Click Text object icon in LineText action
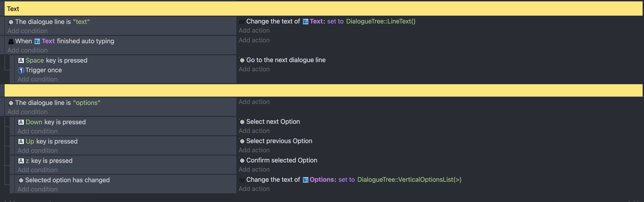The image size is (644, 202). [305, 22]
